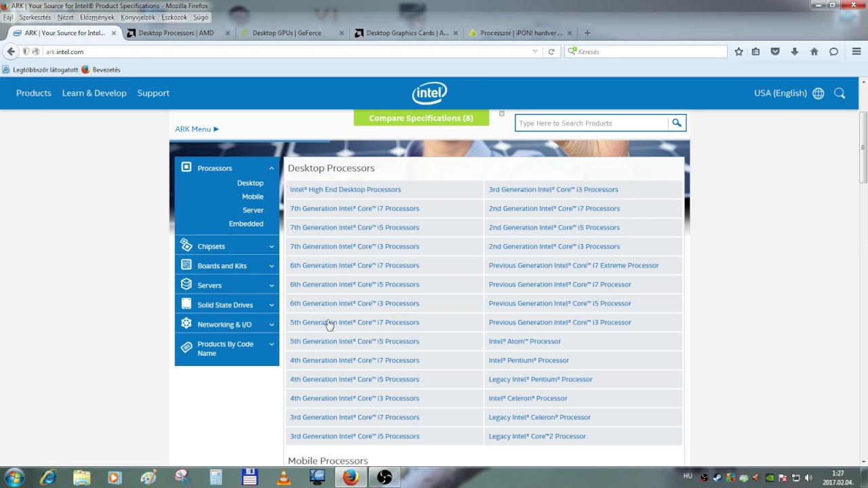Screen dimensions: 868x488
Task: Click the Chipsets category icon
Action: (186, 245)
